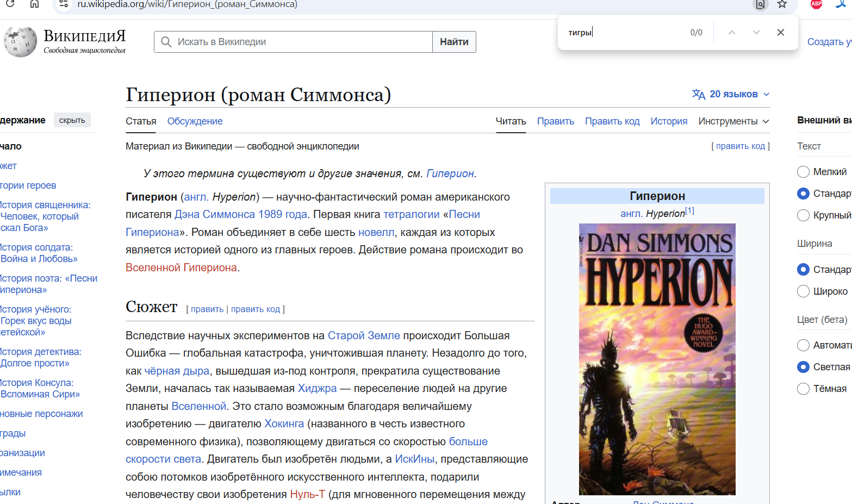Select 'Тёмная' color theme
The width and height of the screenshot is (852, 504).
(803, 389)
